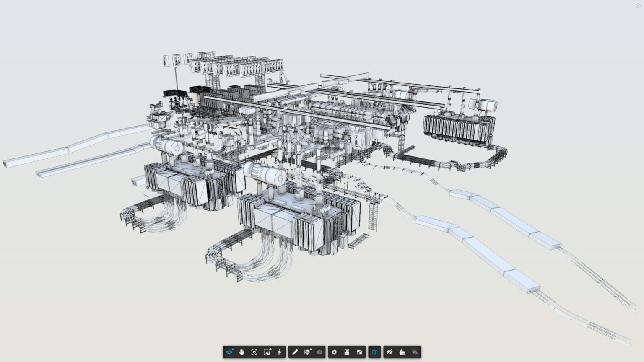Click the greyed-out eye view icon
The width and height of the screenshot is (644, 362).
click(319, 352)
